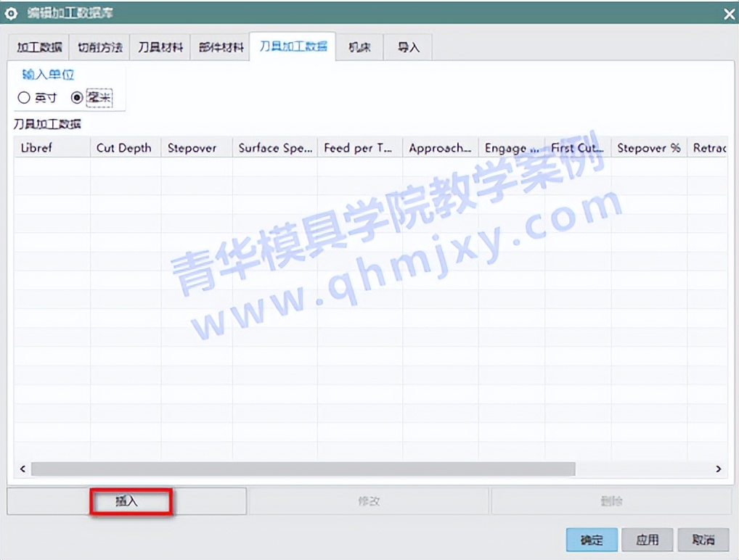Image resolution: width=739 pixels, height=560 pixels.
Task: Confirm with the 确定 button
Action: point(592,540)
